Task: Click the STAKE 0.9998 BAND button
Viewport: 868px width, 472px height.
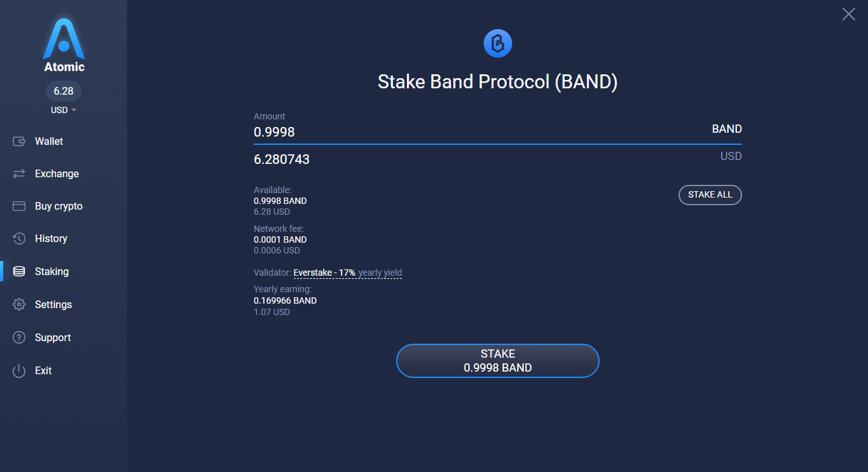Action: [498, 360]
